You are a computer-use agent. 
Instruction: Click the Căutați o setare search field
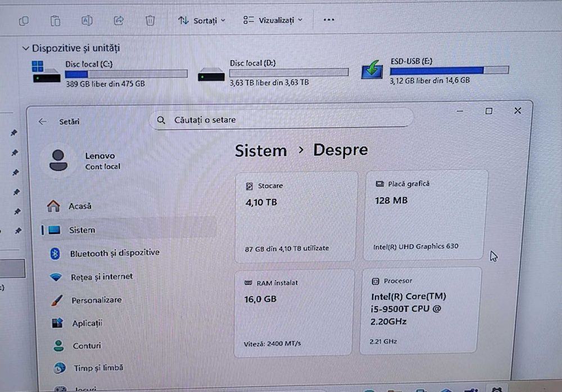point(282,119)
